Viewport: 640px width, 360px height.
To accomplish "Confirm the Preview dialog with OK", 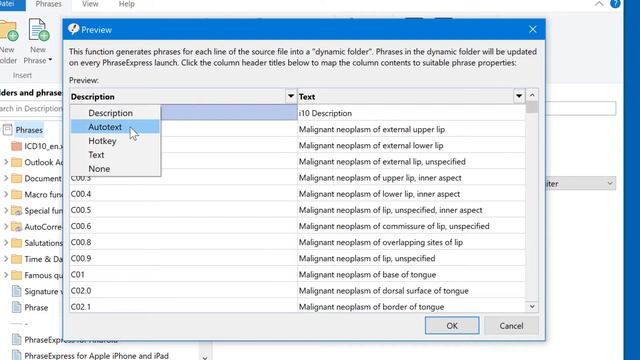I will 452,326.
